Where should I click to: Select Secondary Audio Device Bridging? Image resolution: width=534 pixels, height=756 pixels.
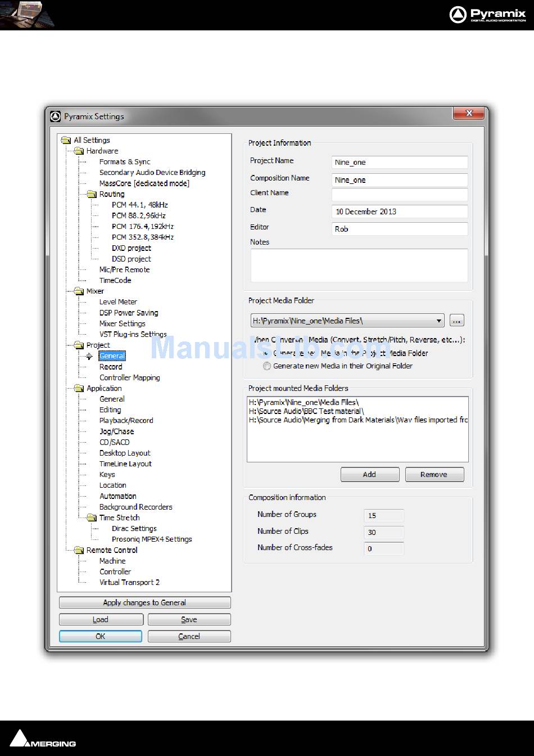[152, 173]
